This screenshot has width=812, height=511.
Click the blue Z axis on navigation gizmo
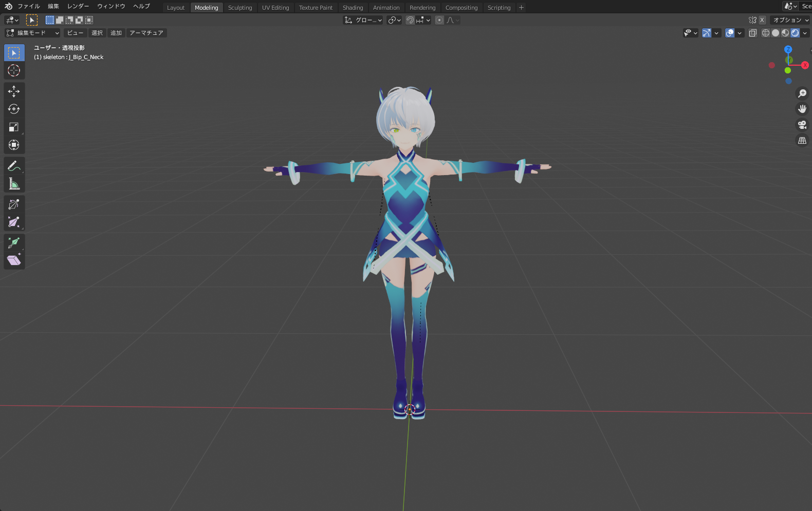click(x=788, y=49)
